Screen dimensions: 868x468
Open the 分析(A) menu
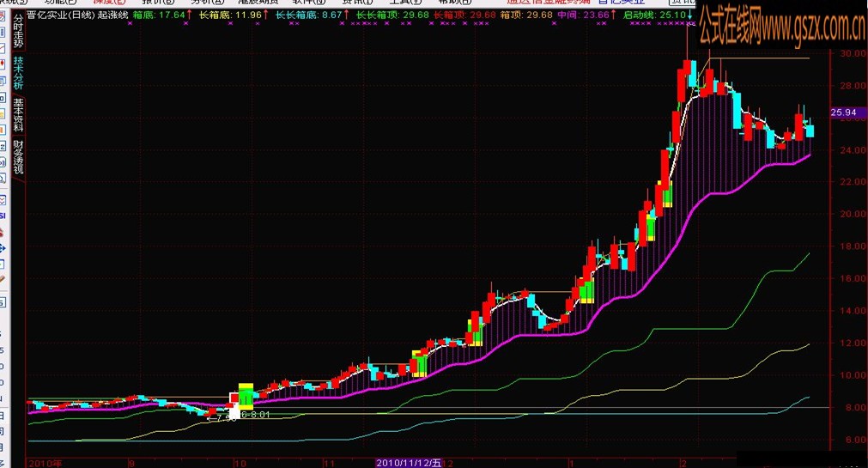pos(208,2)
